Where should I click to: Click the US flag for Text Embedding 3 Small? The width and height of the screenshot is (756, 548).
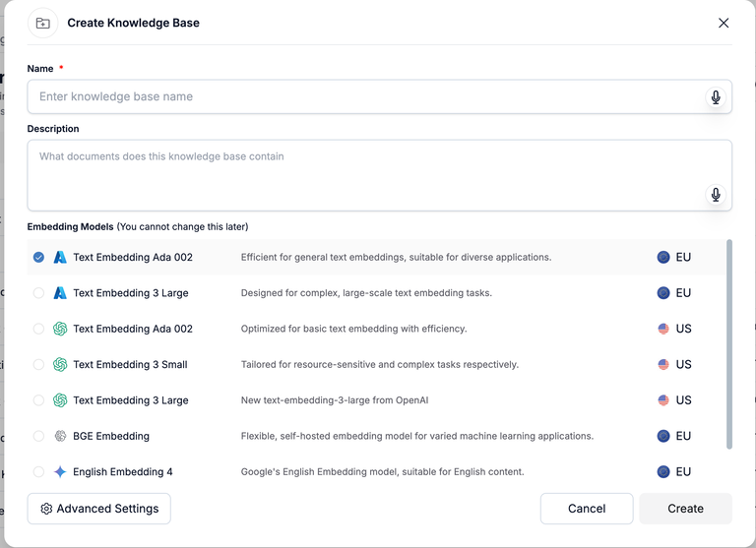pyautogui.click(x=663, y=364)
